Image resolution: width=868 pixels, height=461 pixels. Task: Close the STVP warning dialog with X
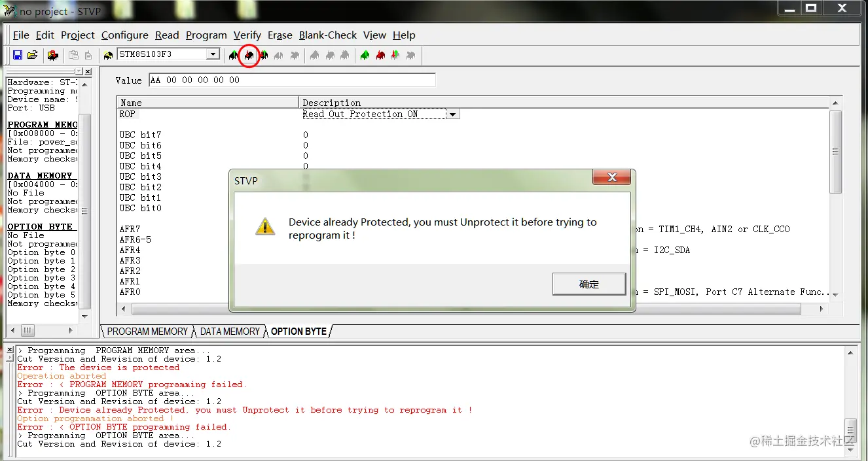[x=613, y=177]
